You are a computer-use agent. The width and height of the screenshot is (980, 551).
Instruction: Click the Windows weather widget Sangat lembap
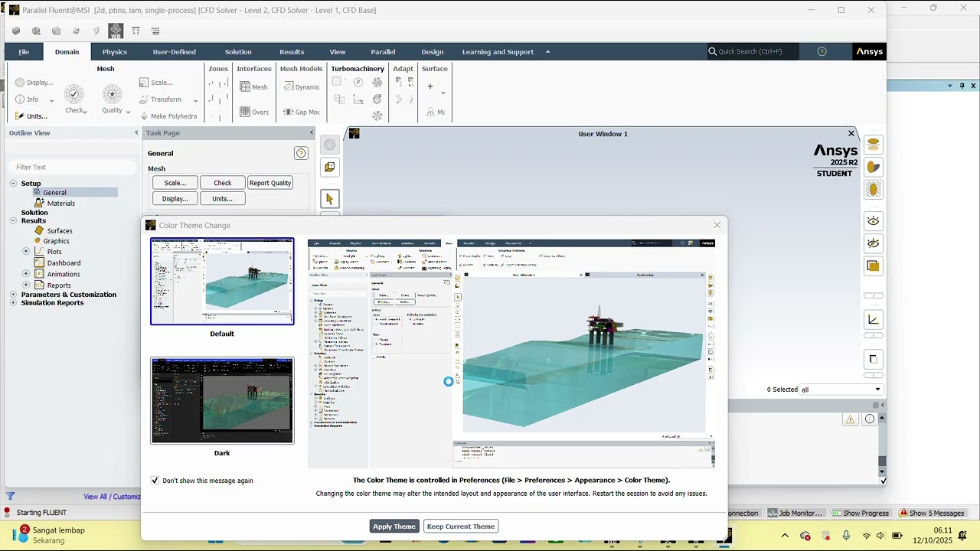click(50, 534)
